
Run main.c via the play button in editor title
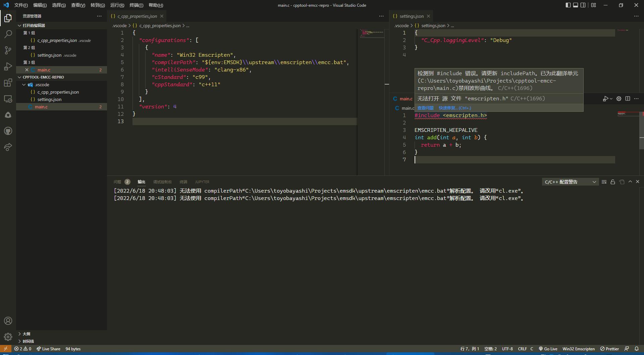click(x=606, y=99)
